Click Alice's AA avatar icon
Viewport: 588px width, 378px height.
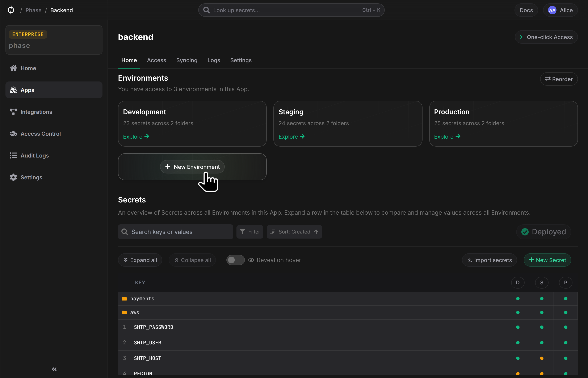tap(552, 10)
